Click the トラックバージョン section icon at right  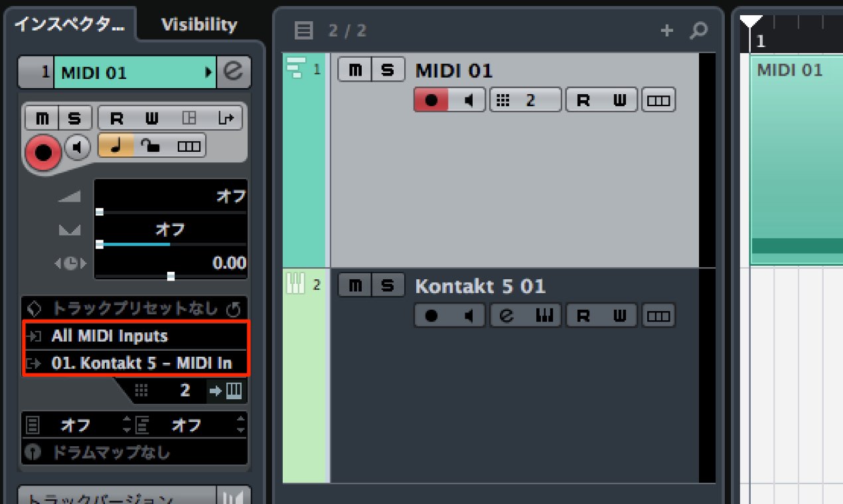pyautogui.click(x=234, y=497)
